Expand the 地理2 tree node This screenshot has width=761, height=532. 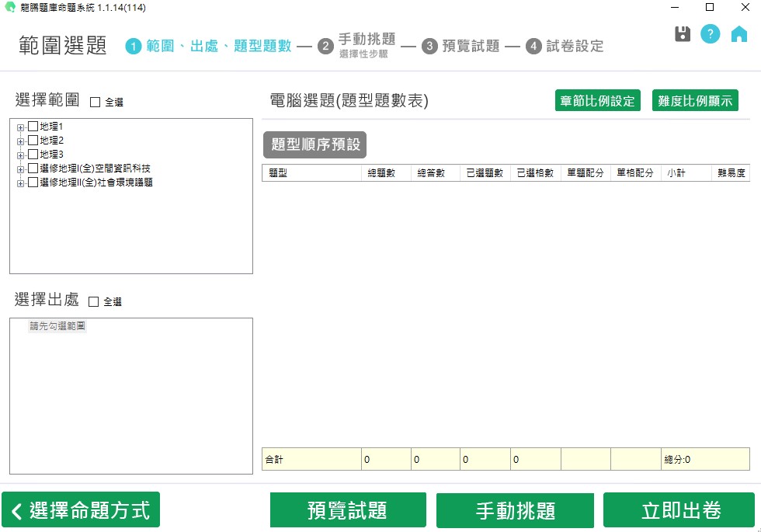click(x=20, y=141)
